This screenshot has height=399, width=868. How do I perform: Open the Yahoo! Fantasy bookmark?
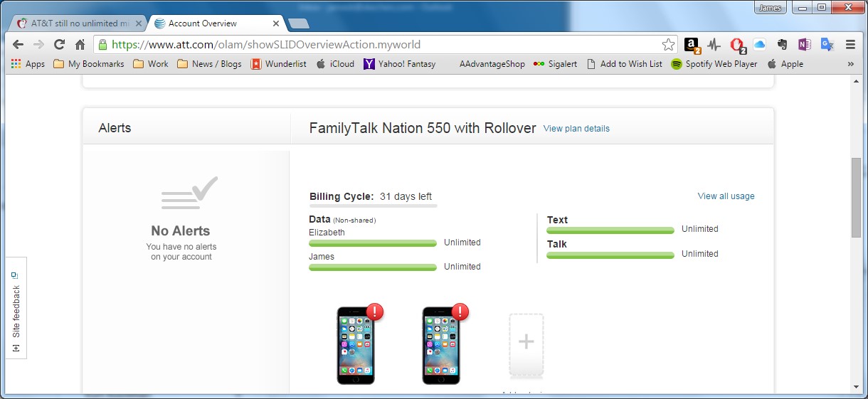click(x=399, y=63)
